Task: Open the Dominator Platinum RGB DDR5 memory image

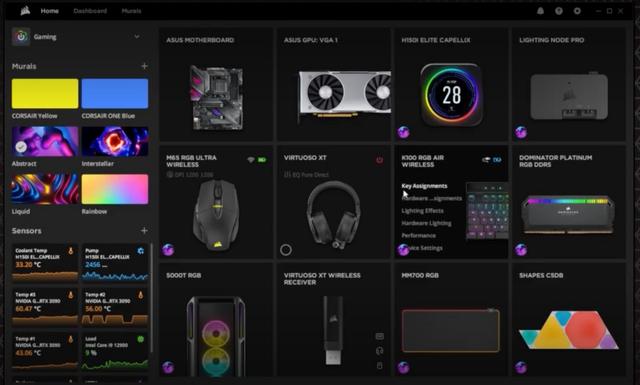Action: coord(568,214)
